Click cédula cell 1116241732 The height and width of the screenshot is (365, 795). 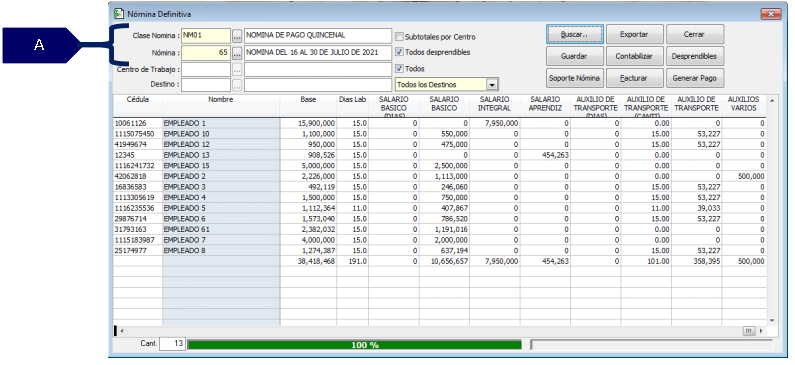pyautogui.click(x=138, y=166)
